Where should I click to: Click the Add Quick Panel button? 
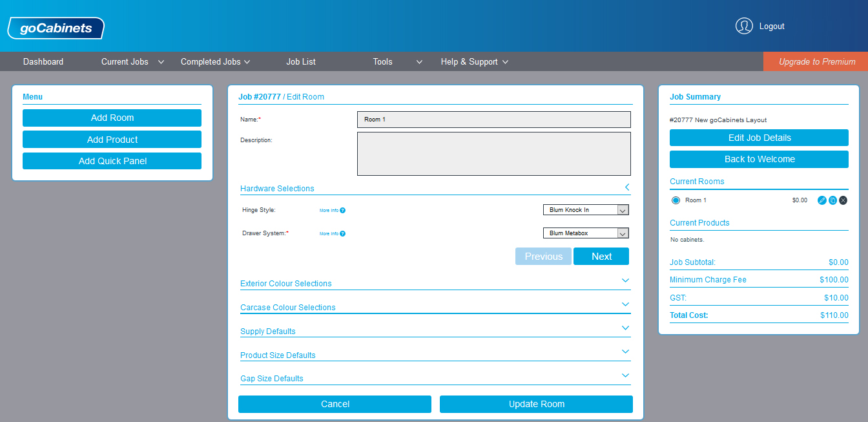point(112,161)
